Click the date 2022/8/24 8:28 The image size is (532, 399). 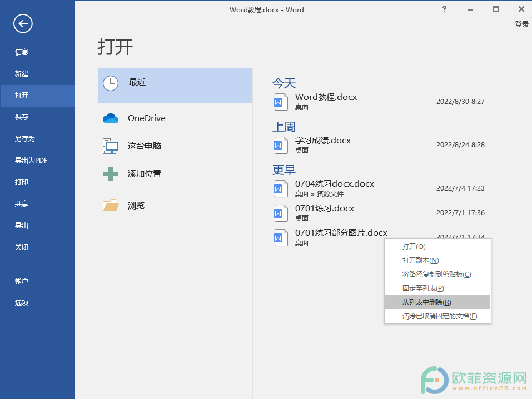pos(460,145)
